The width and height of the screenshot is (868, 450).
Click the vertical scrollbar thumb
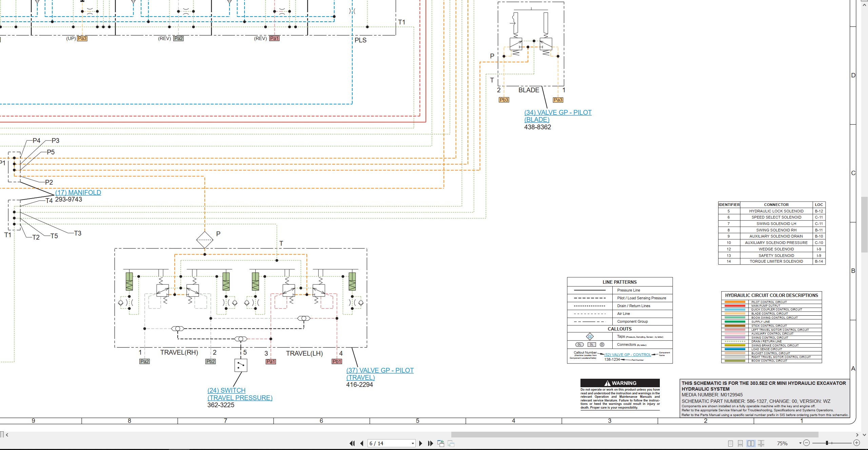[x=864, y=224]
